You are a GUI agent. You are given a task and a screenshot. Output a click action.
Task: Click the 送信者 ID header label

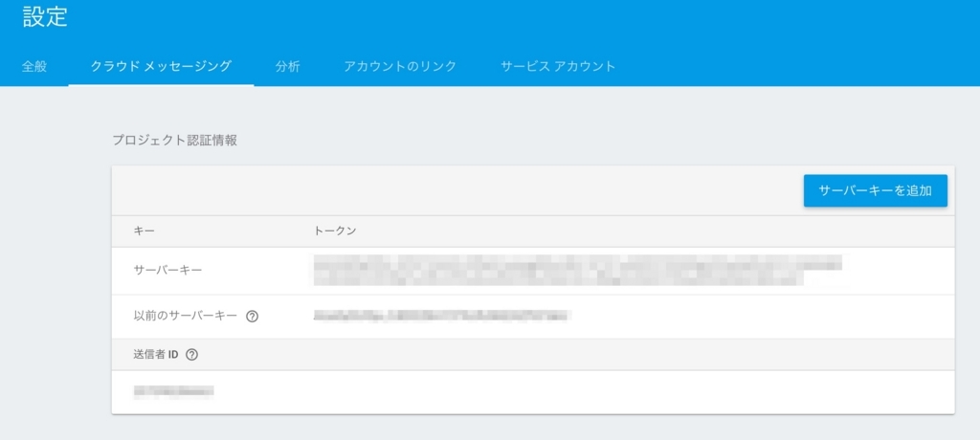[156, 354]
